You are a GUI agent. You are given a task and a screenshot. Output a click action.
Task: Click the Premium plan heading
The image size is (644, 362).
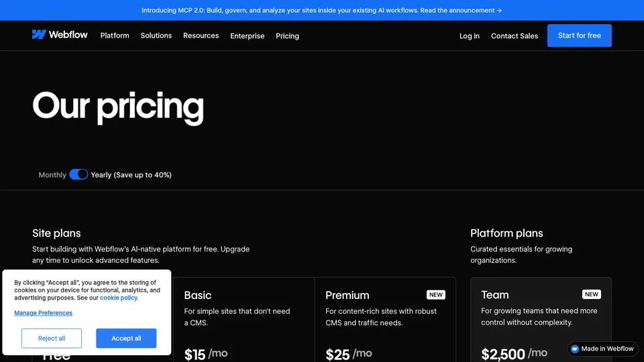[x=347, y=296]
